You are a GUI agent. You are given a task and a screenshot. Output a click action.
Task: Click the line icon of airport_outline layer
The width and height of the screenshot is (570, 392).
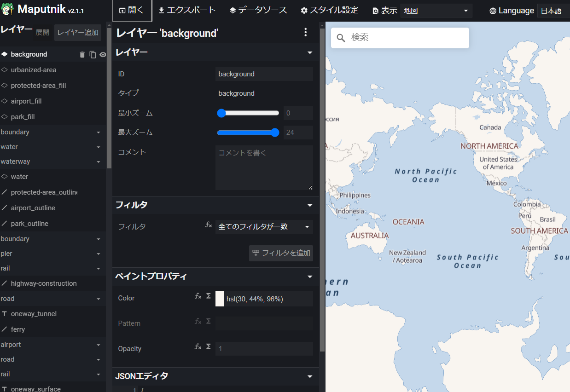(5, 208)
